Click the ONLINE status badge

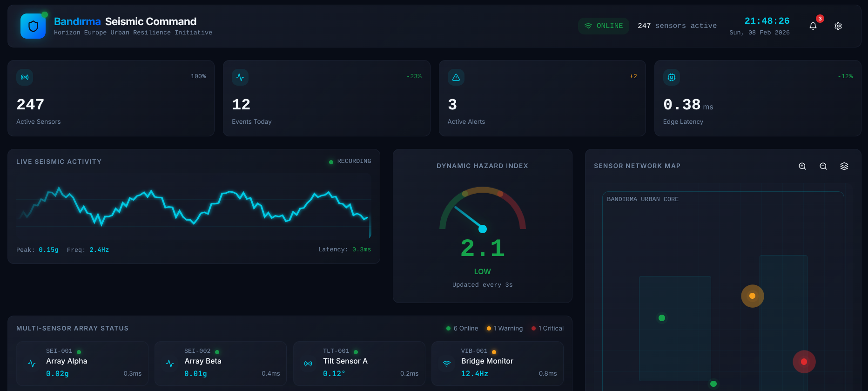[x=604, y=26]
